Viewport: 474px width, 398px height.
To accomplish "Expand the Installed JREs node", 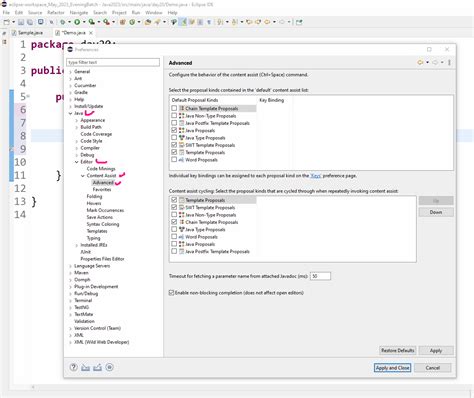I will (x=77, y=245).
